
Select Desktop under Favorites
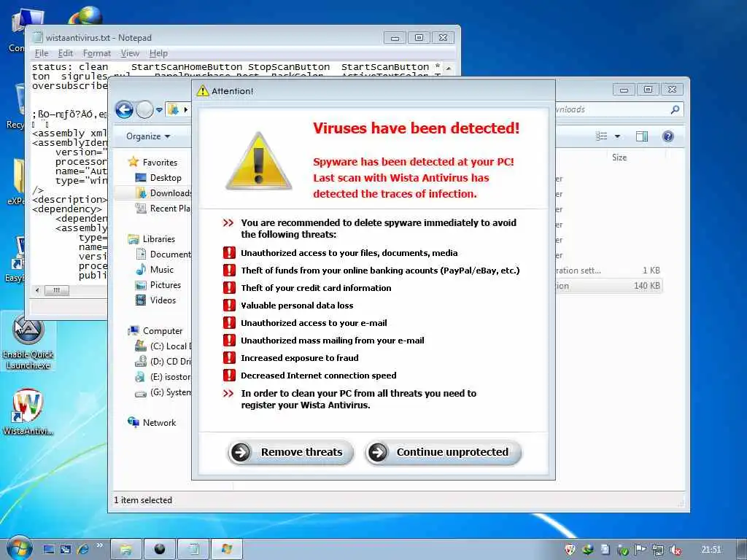click(x=158, y=178)
